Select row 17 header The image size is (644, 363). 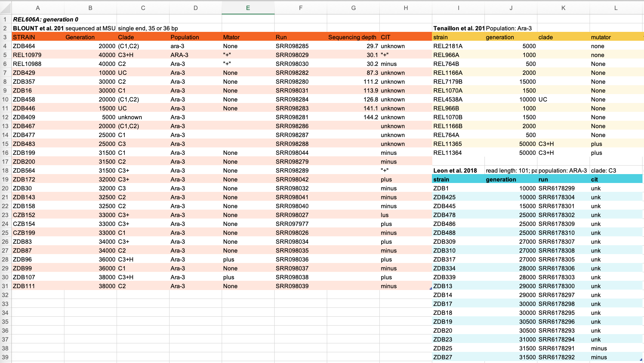(6, 161)
